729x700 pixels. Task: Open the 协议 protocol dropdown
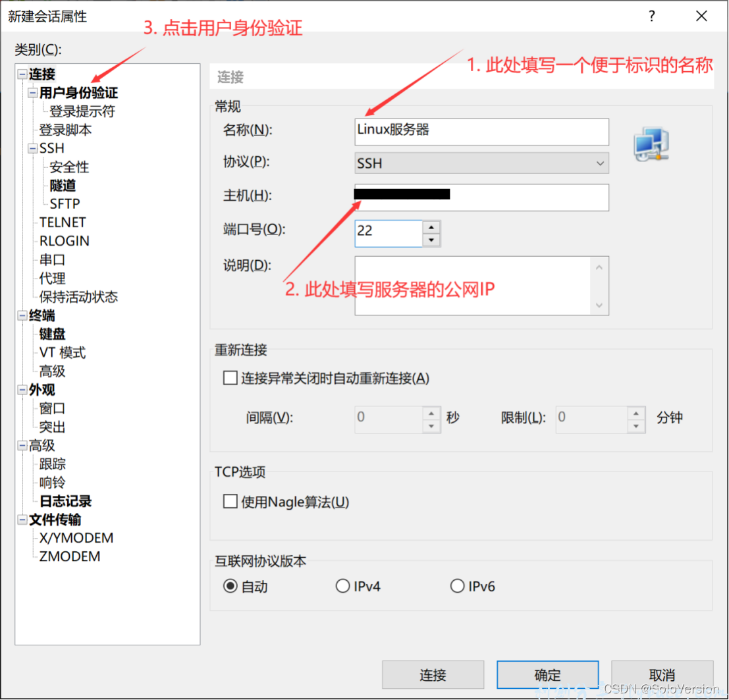click(x=600, y=163)
